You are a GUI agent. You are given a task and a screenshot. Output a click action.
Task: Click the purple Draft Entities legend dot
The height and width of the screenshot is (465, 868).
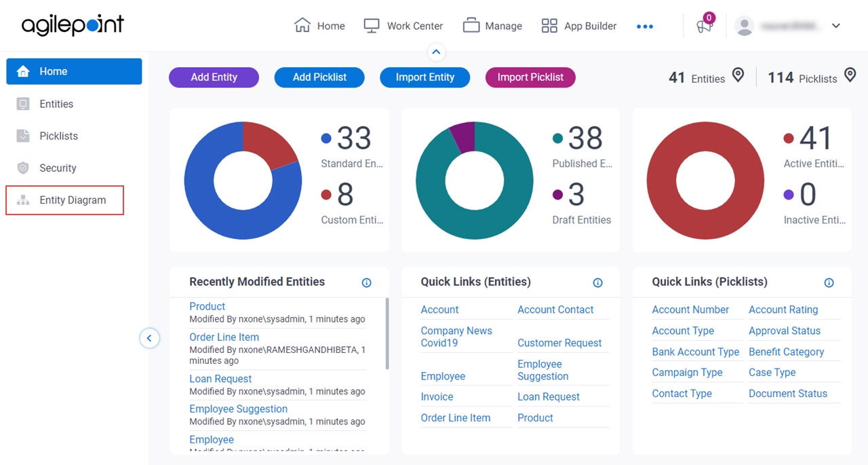click(x=557, y=195)
